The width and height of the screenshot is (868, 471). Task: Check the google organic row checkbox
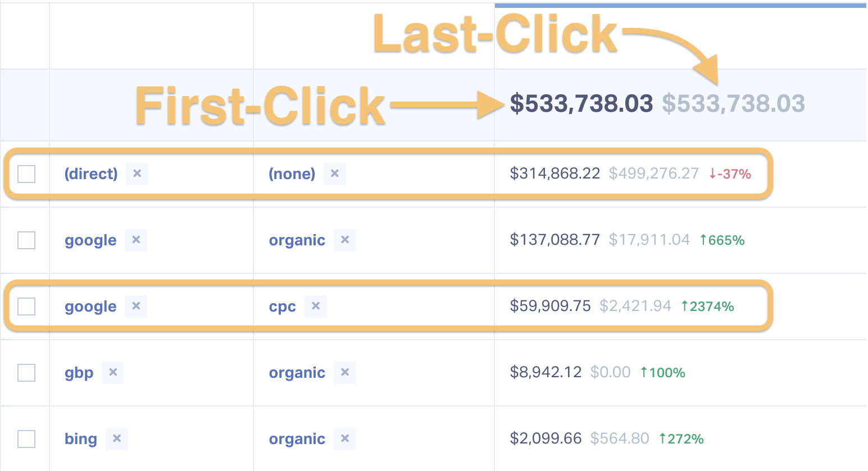click(26, 240)
